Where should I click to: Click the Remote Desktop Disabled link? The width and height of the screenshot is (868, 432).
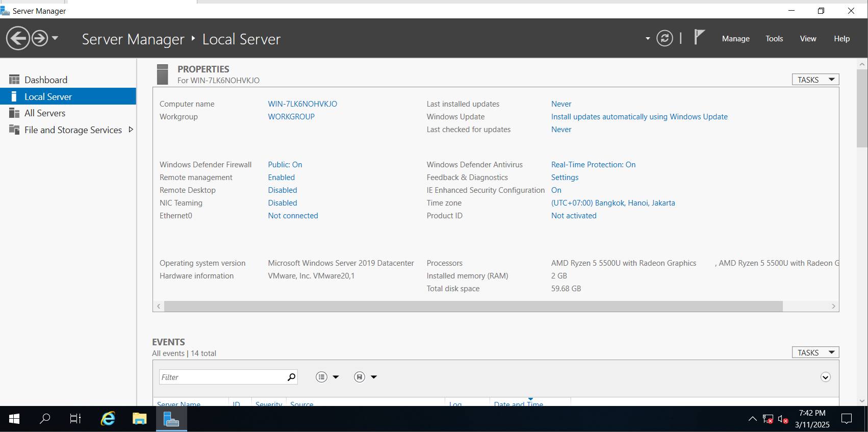(283, 190)
